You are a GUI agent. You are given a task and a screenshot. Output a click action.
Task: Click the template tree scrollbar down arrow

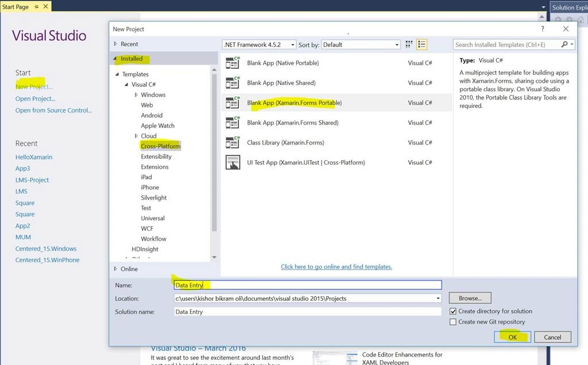pyautogui.click(x=214, y=257)
